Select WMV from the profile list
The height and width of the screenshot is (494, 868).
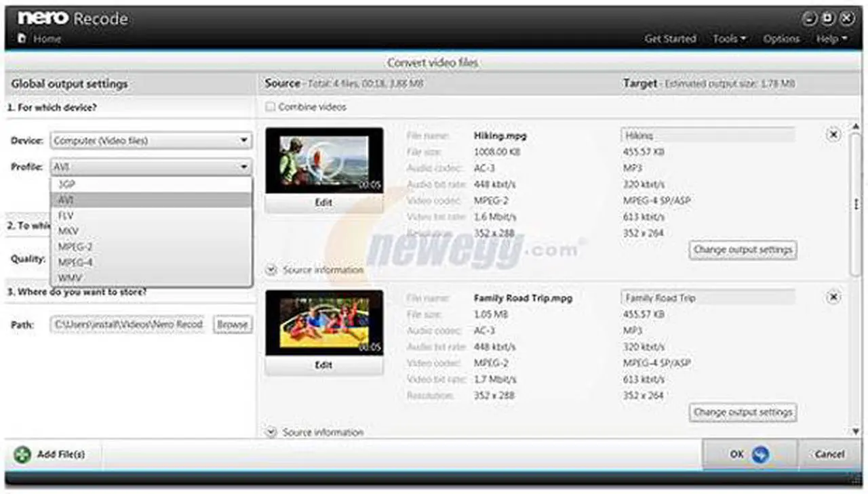(151, 278)
